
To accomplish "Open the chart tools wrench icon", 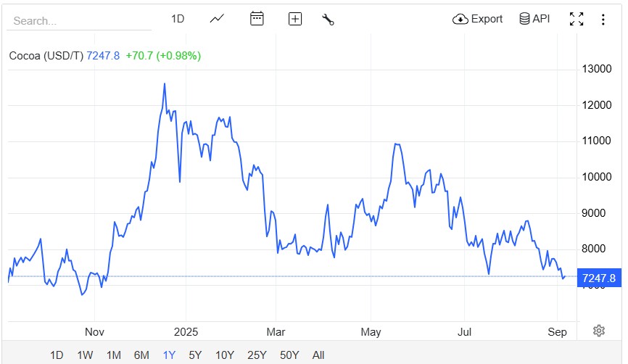I will (328, 20).
